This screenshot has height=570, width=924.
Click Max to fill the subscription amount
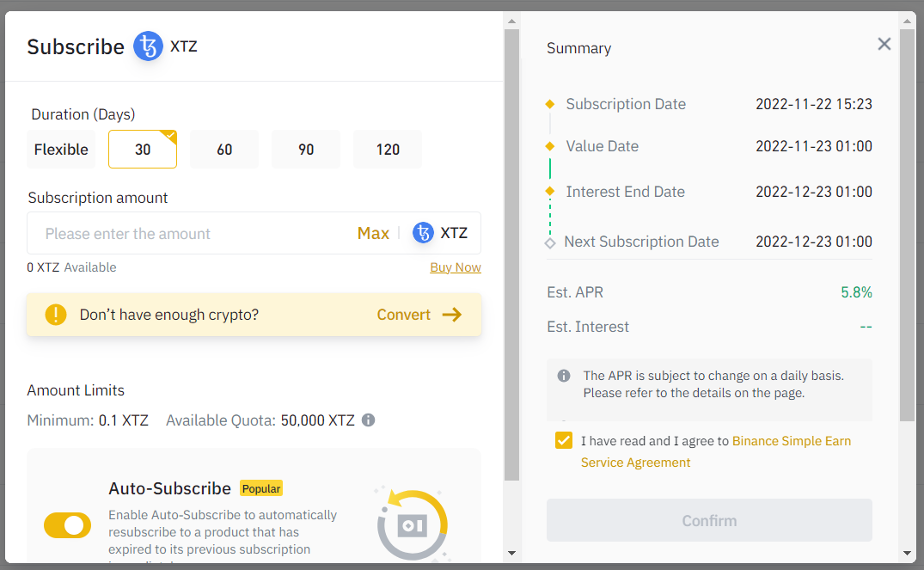[373, 232]
